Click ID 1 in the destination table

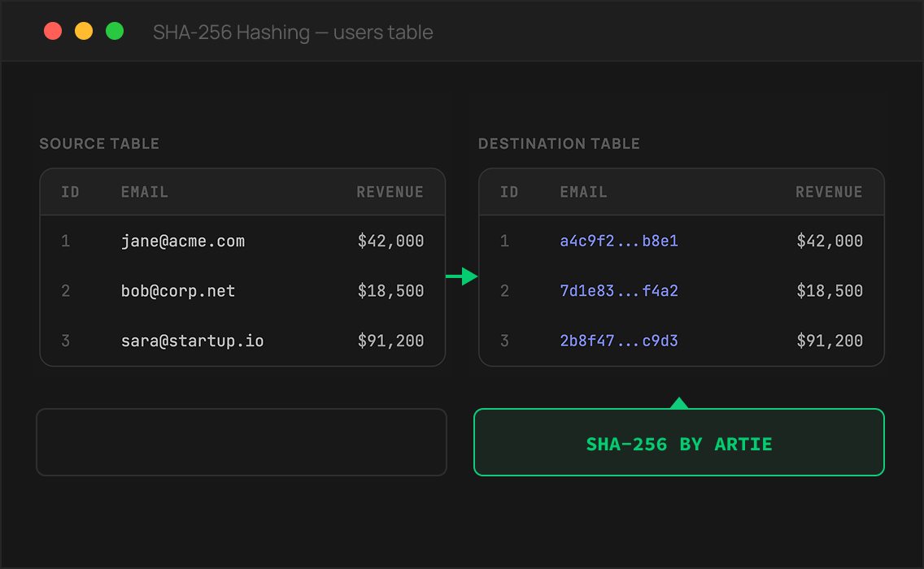coord(504,241)
